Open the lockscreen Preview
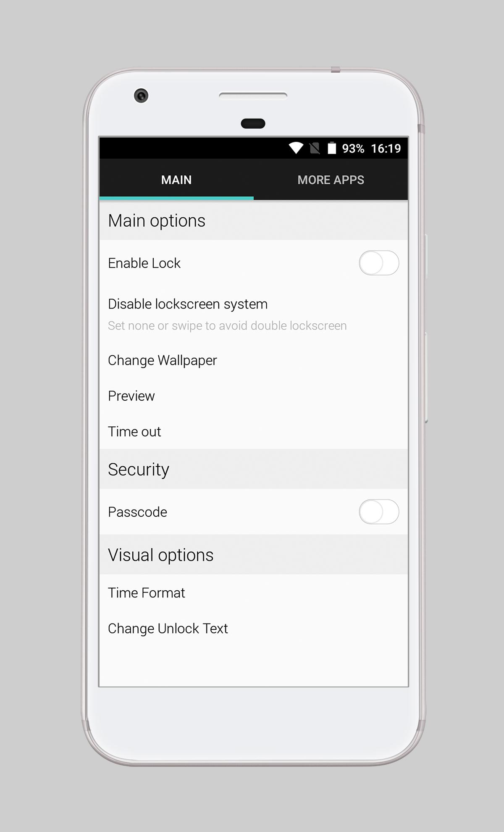 254,396
